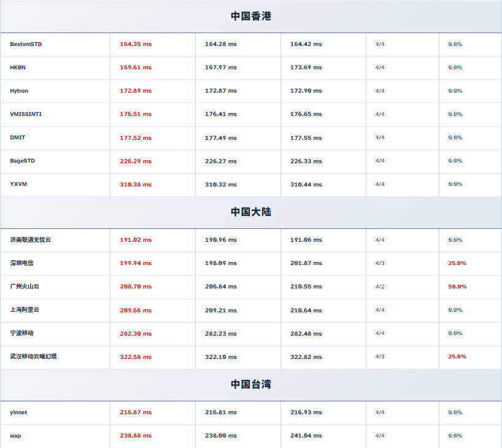Image resolution: width=502 pixels, height=448 pixels.
Task: Click the yinnet node name
Action: point(18,412)
